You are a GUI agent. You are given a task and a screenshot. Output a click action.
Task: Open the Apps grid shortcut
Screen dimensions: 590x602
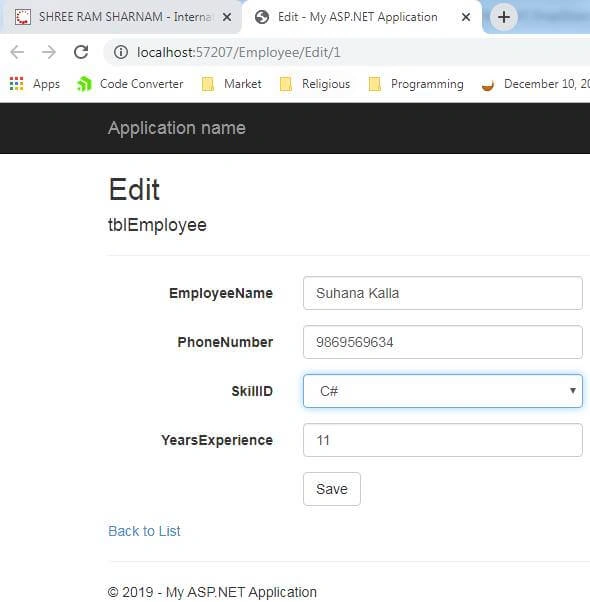pos(35,84)
